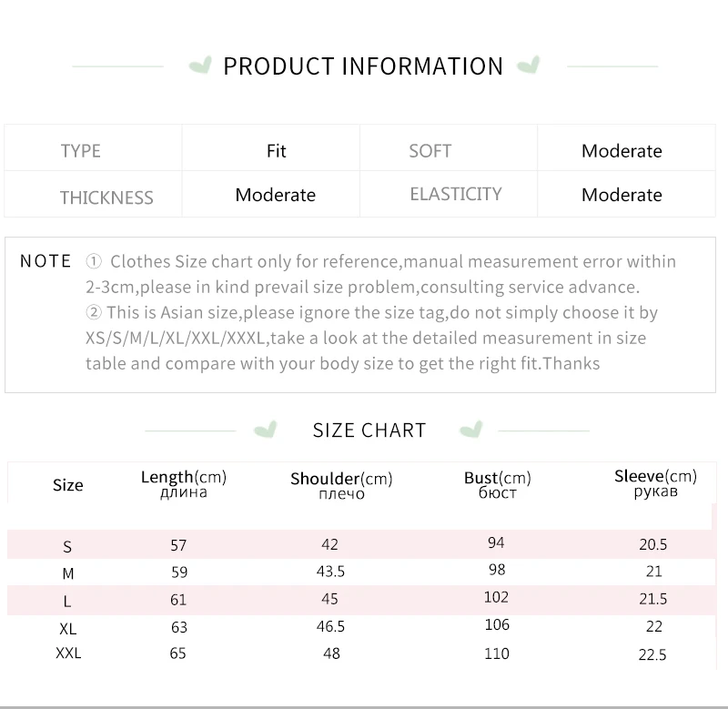Click the bust value 102 for size L
Screen dimensions: 728x709
pos(496,597)
